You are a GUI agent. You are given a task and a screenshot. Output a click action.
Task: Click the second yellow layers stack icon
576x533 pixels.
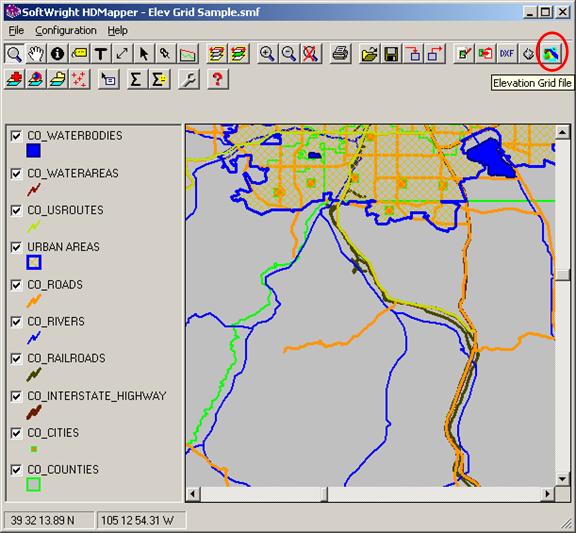pyautogui.click(x=238, y=54)
